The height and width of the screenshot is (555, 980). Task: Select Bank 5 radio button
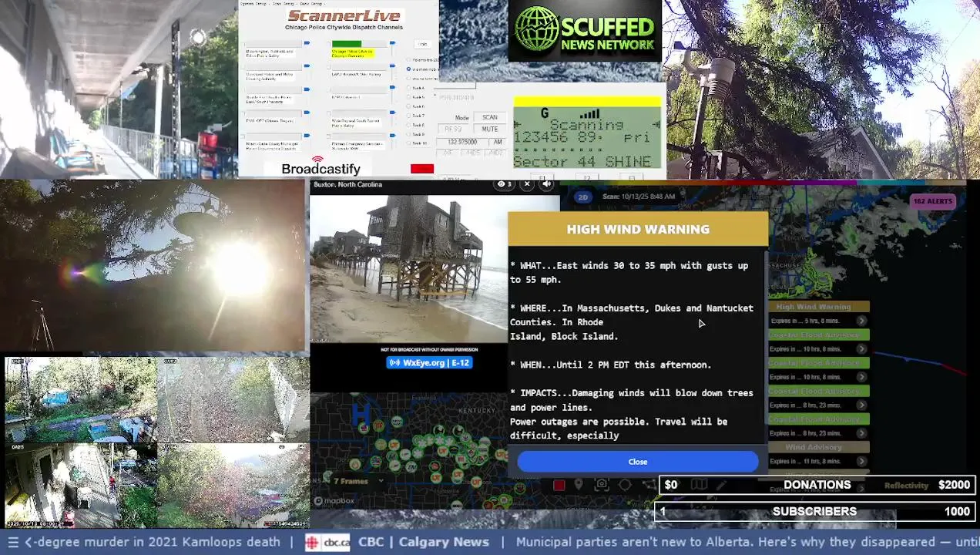pyautogui.click(x=408, y=97)
